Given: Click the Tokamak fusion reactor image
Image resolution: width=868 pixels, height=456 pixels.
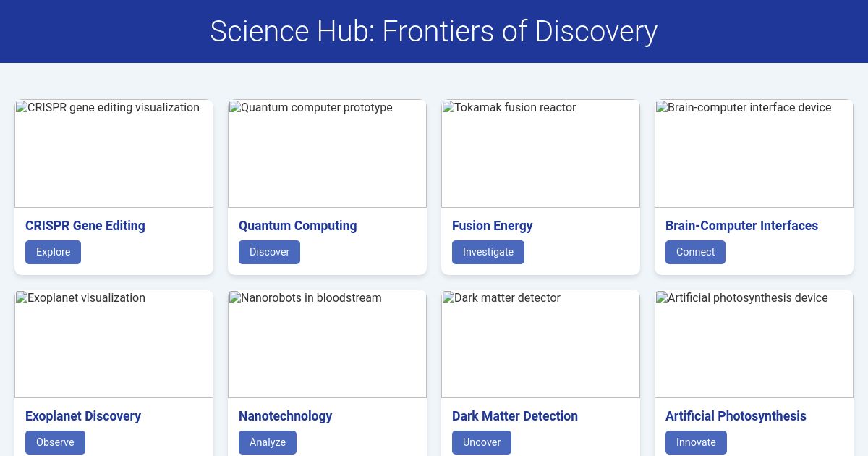Looking at the screenshot, I should [540, 153].
